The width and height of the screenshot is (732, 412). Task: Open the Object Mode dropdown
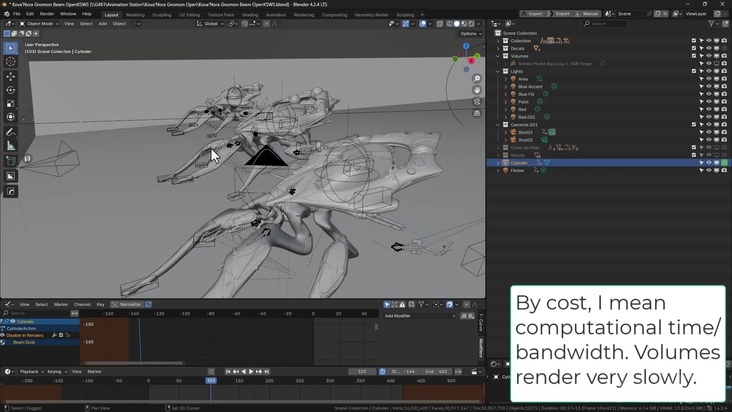point(39,23)
